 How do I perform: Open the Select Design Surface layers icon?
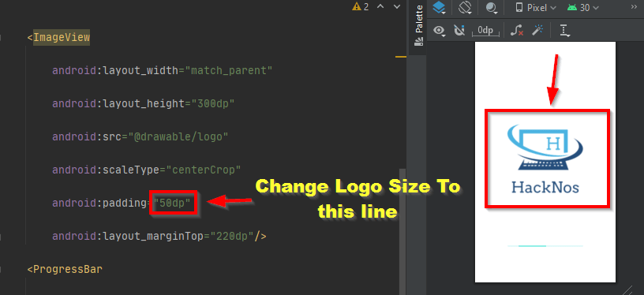click(x=440, y=8)
